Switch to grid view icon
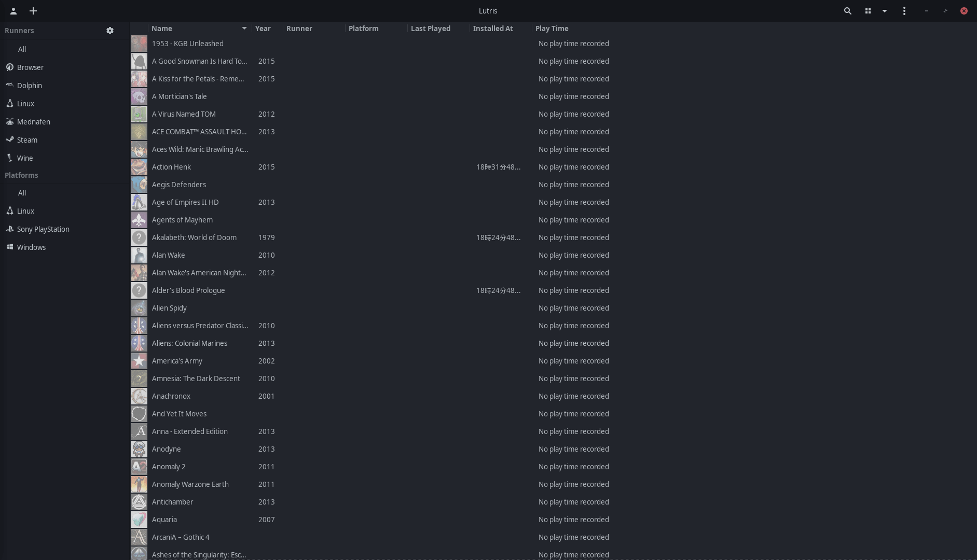 (868, 11)
